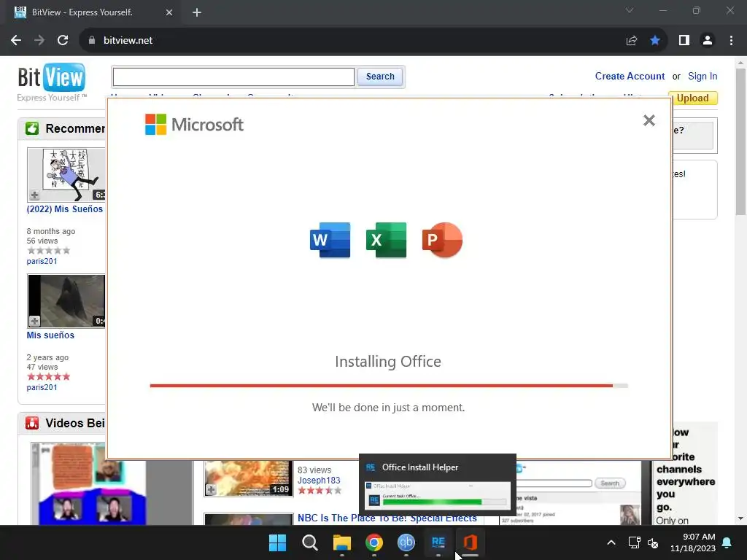Go back in Chrome

(16, 41)
